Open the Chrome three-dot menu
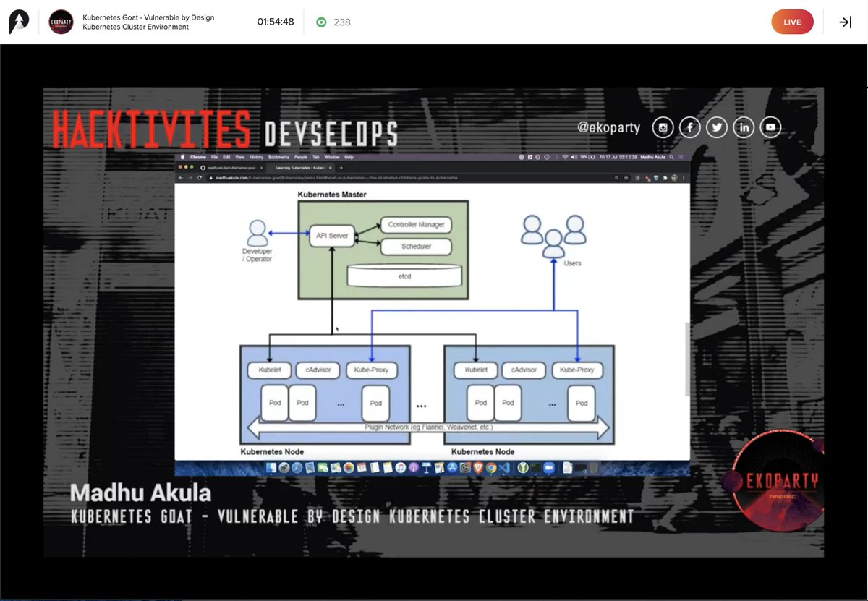Screen dimensions: 868x601 (x=684, y=177)
